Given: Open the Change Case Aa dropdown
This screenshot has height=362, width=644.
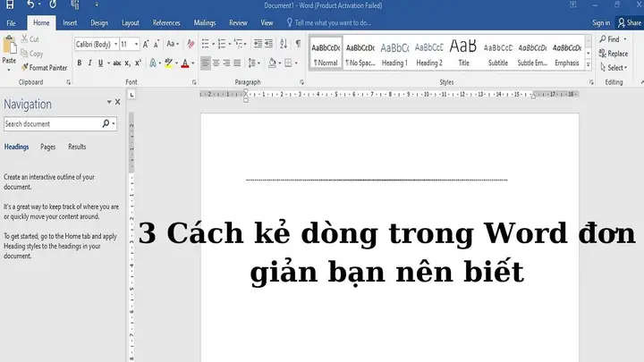Looking at the screenshot, I should pyautogui.click(x=173, y=44).
